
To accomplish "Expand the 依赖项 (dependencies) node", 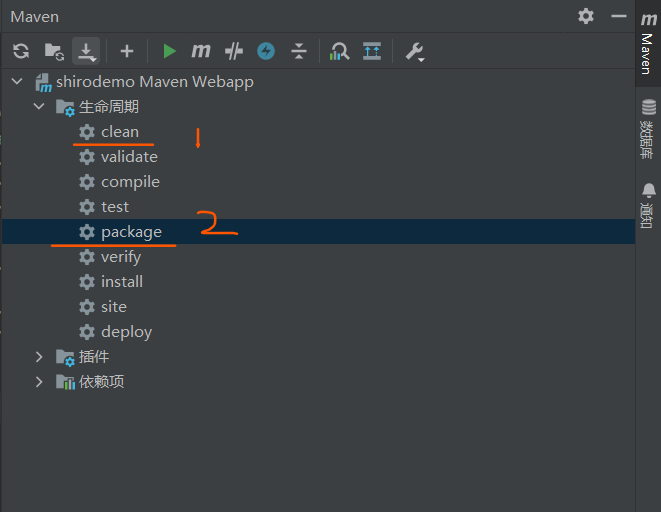I will (39, 382).
